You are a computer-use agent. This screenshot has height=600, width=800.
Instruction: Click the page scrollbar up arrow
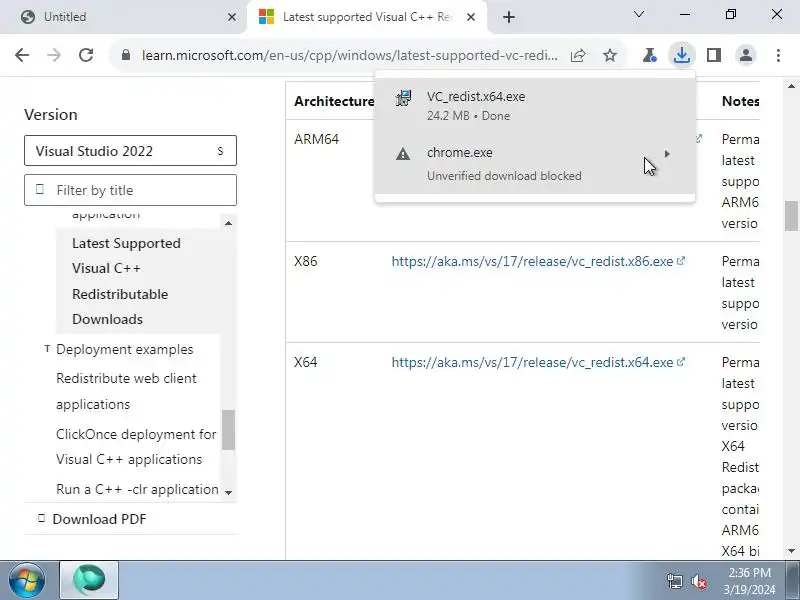tap(791, 86)
